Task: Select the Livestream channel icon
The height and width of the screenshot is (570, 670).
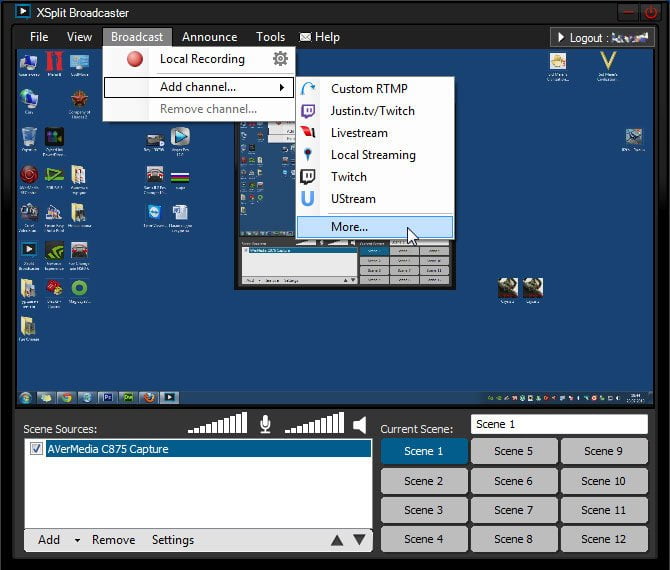Action: 308,132
